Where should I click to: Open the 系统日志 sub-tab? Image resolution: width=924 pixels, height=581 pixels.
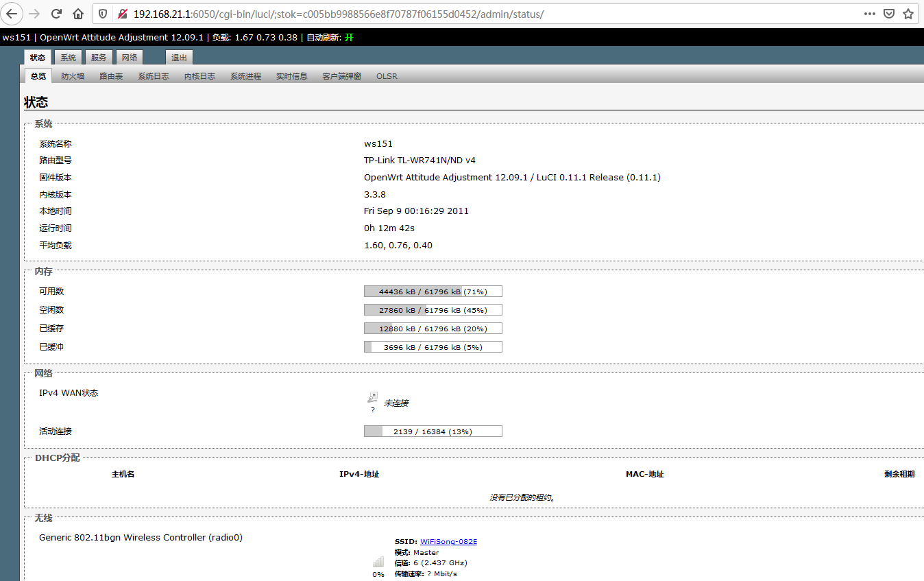(153, 76)
